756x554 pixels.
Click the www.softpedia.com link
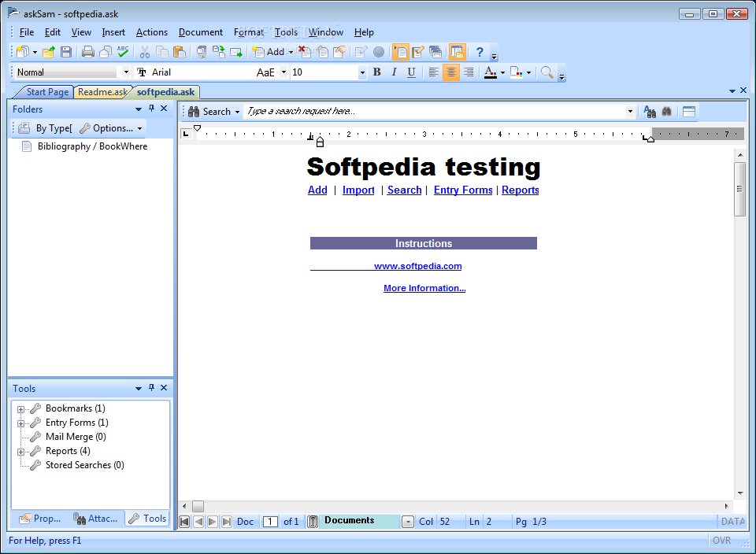click(417, 266)
